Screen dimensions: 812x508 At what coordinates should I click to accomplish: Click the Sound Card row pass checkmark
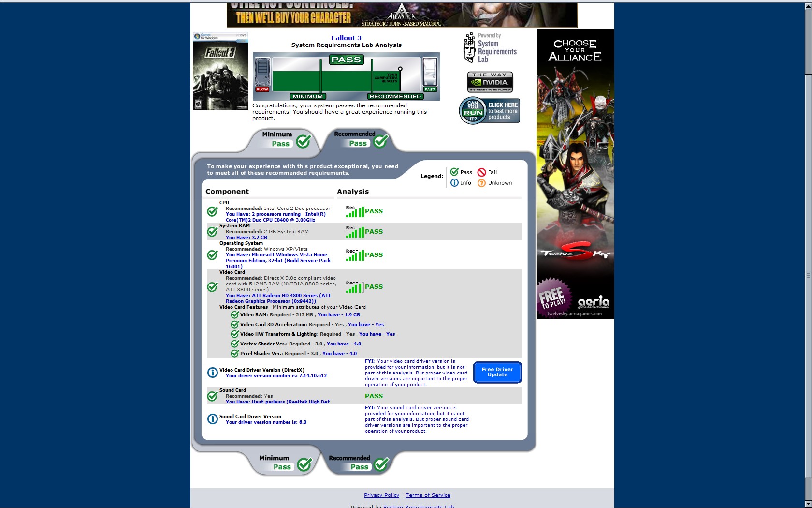[212, 396]
